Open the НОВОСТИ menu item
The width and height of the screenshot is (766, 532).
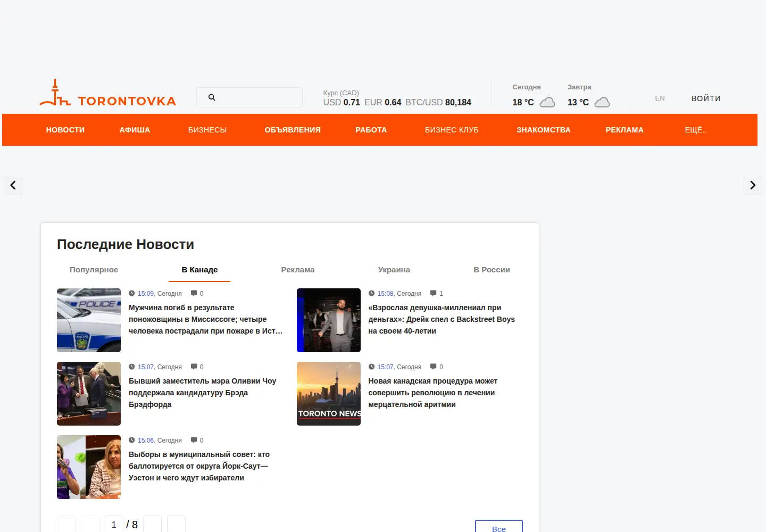(x=65, y=130)
